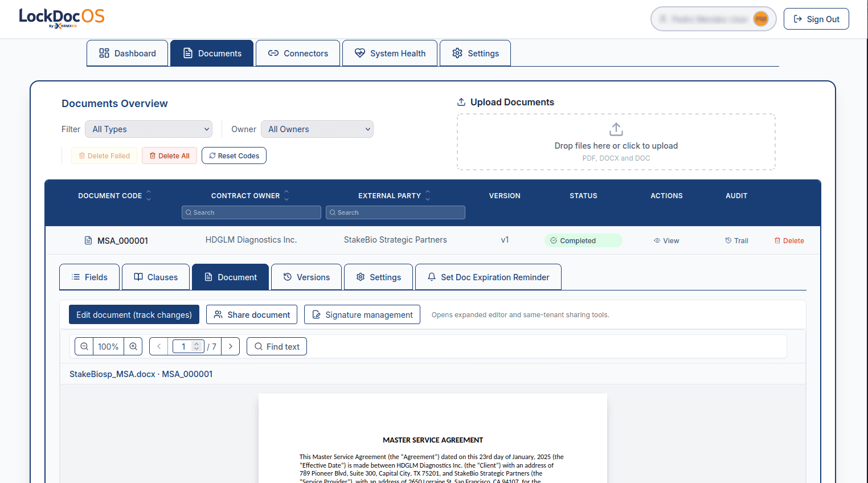The width and height of the screenshot is (868, 483).
Task: Click the MSA_000001 document file icon
Action: click(x=88, y=240)
